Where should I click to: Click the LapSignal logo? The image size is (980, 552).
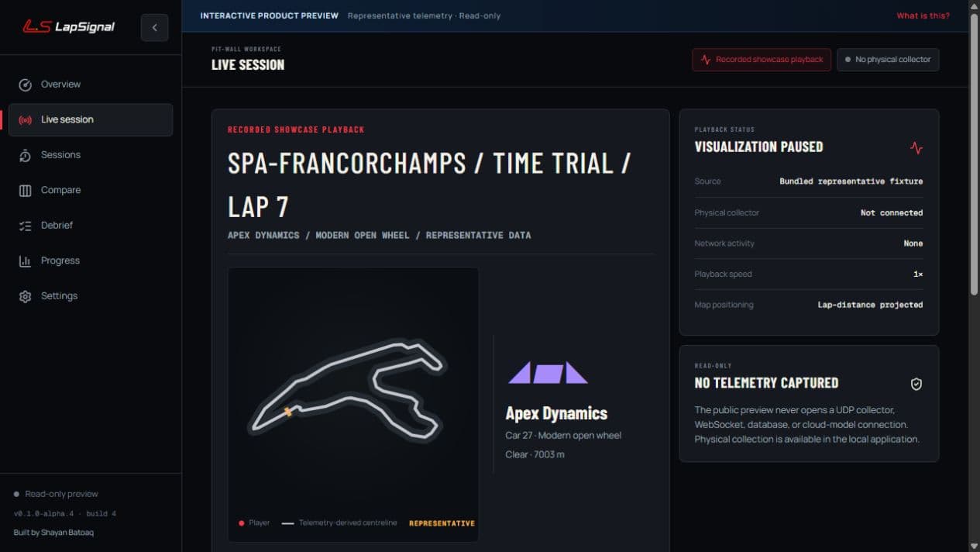pos(68,26)
